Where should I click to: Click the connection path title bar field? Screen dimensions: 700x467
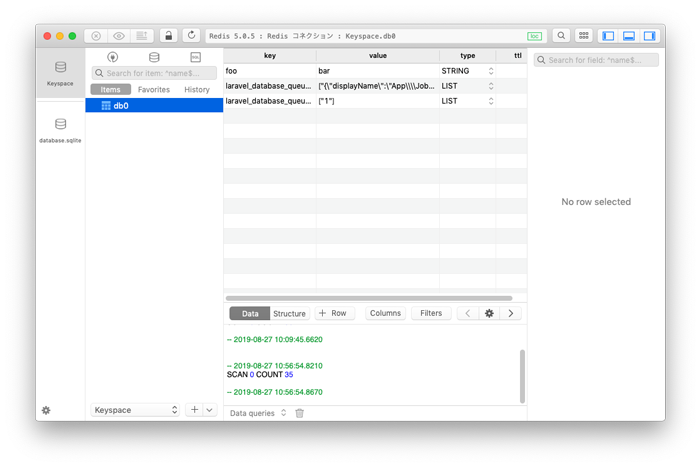click(376, 36)
